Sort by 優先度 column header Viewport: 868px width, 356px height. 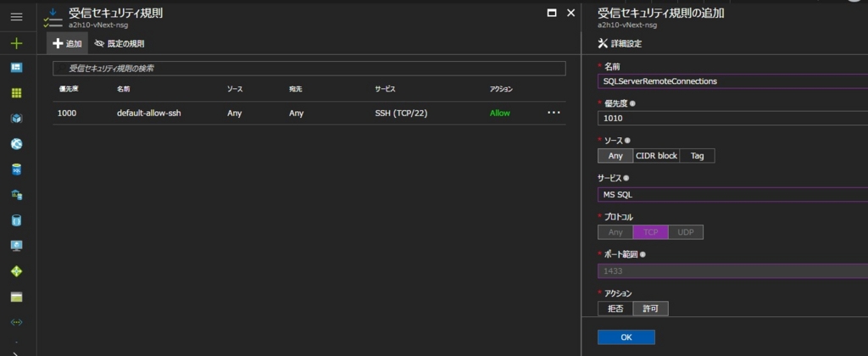[70, 89]
